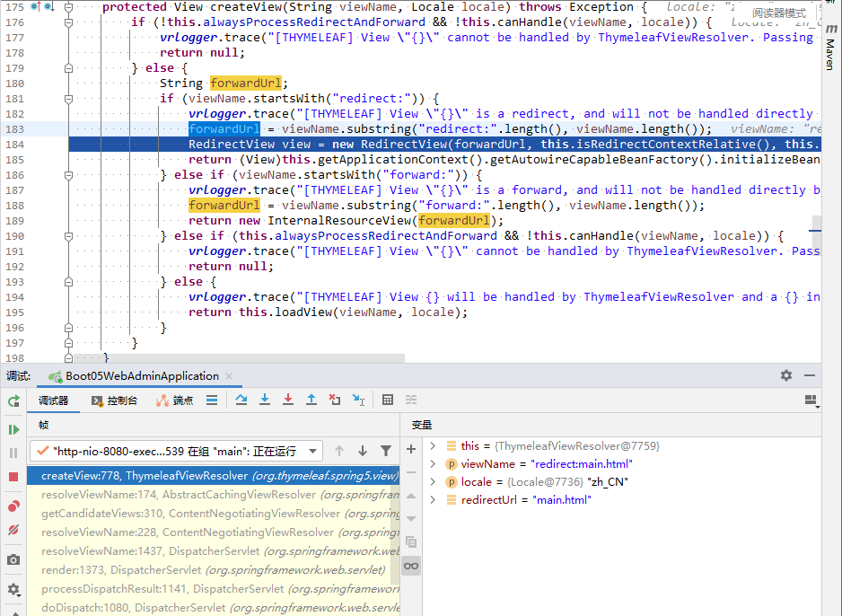This screenshot has width=842, height=616.
Task: Select the resolveViewName:1437 DispatcherServlet frame
Action: [x=213, y=551]
